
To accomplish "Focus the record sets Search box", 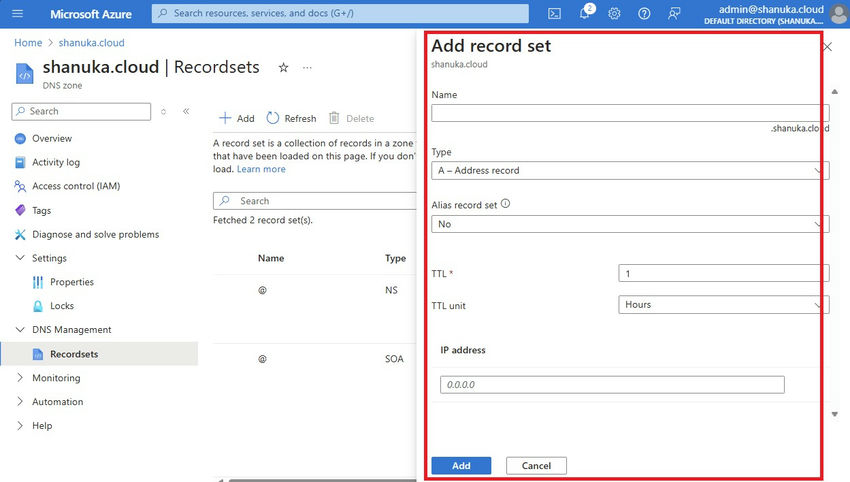I will tap(314, 201).
